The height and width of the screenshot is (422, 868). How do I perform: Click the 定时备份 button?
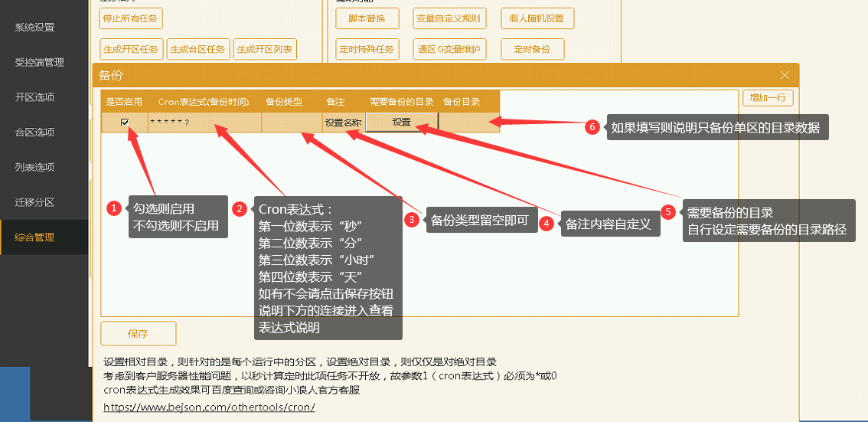click(x=532, y=50)
